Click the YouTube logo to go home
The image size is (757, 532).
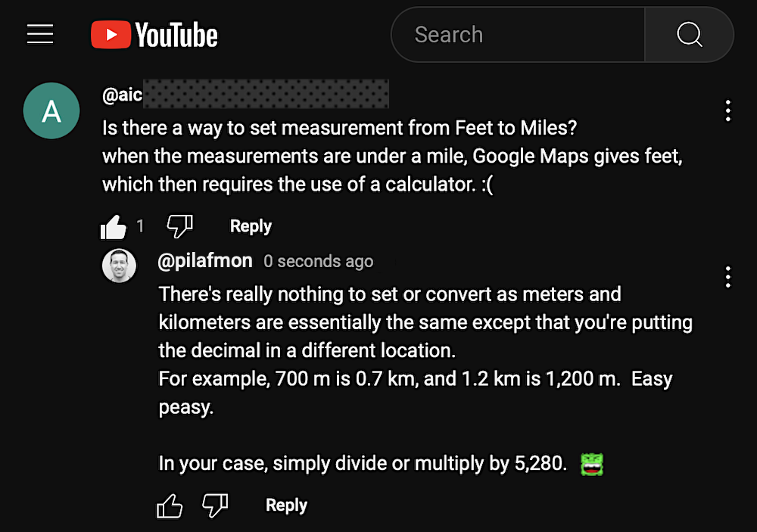click(153, 34)
